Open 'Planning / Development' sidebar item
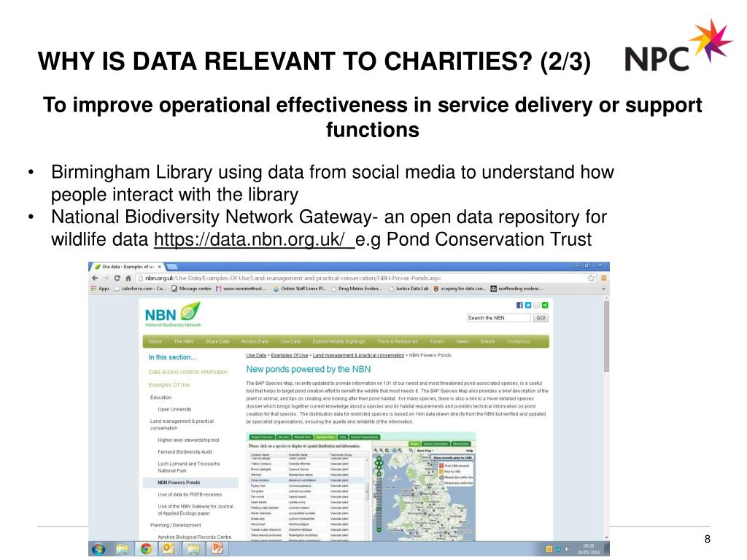Image resolution: width=747 pixels, height=560 pixels. click(175, 525)
